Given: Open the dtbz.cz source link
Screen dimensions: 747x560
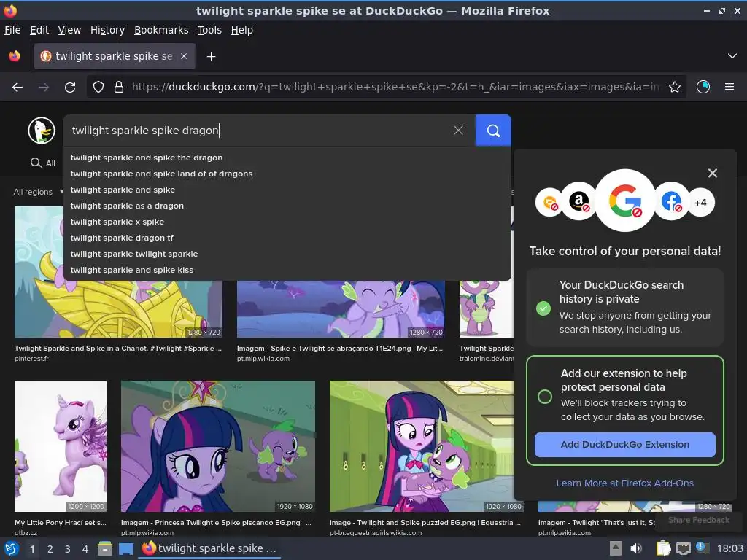Looking at the screenshot, I should pos(26,533).
